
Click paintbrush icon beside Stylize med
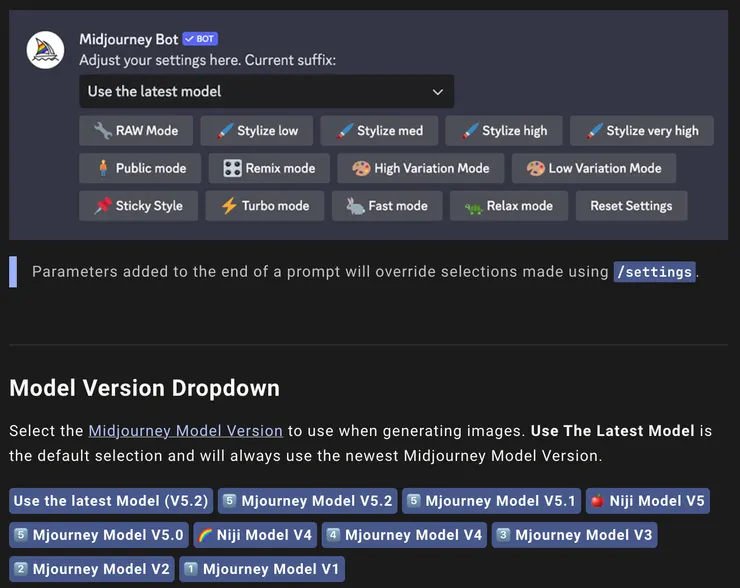(345, 131)
